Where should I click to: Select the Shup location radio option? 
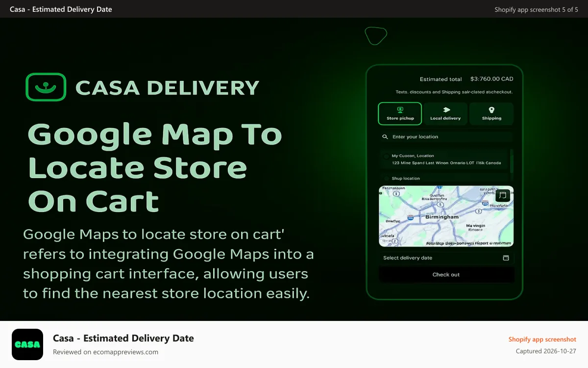click(x=387, y=179)
